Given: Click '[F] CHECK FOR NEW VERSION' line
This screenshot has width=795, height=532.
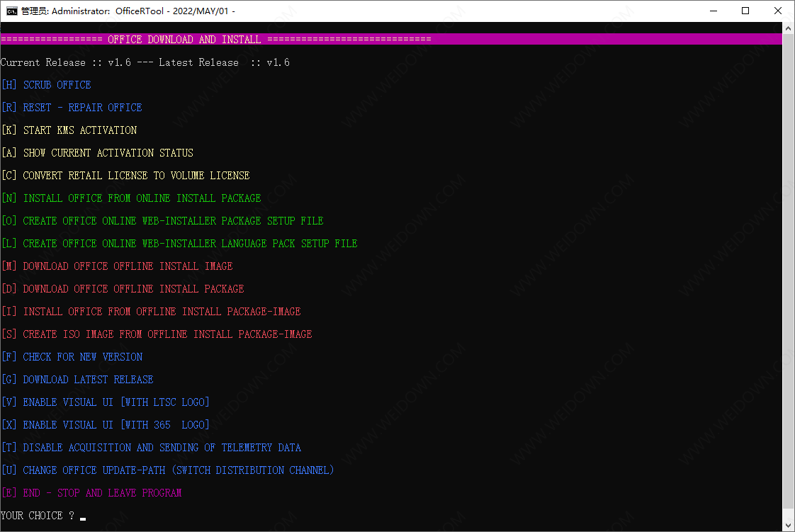Looking at the screenshot, I should click(72, 357).
